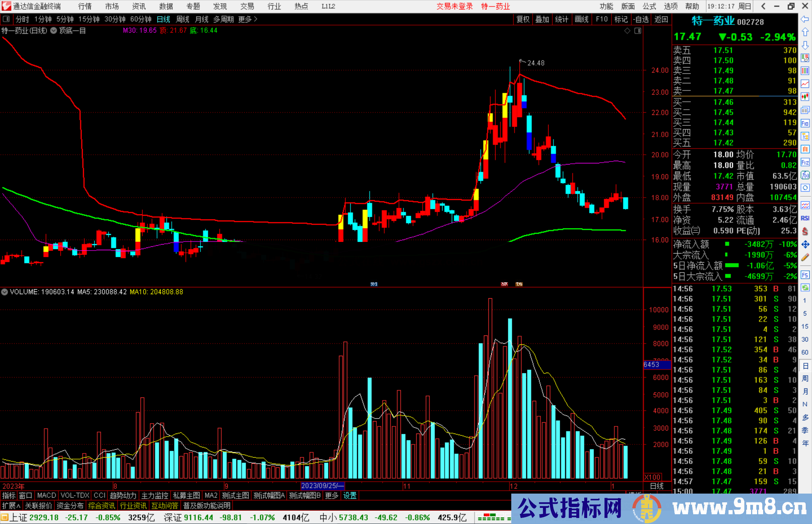Open the candlestick chart icon in sidebar
The height and width of the screenshot is (524, 812).
point(805,97)
